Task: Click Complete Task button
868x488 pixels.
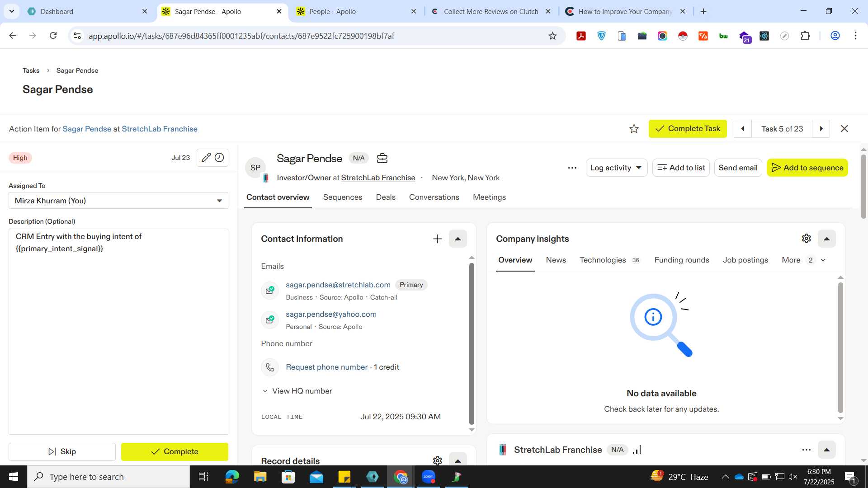Action: tap(688, 129)
